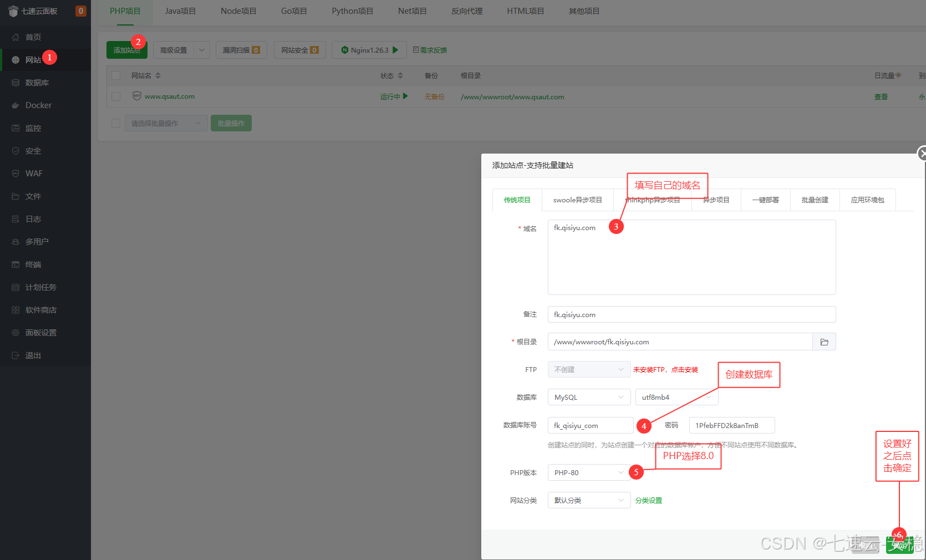Open the PHP-80 version dropdown

point(589,472)
